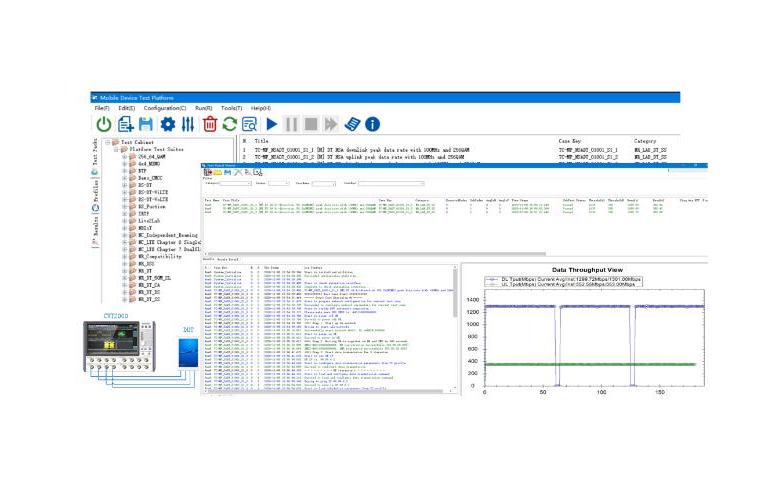Expand the NR_ST tree node

click(124, 271)
